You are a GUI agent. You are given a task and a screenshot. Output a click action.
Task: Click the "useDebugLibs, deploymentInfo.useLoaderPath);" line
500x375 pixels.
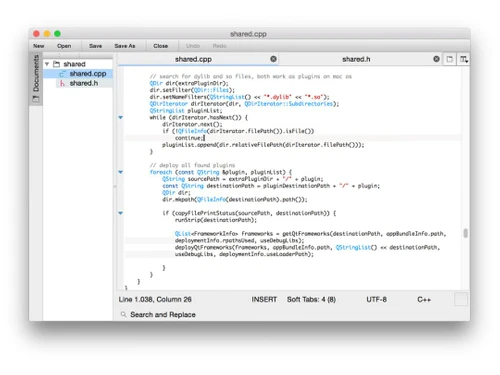coord(244,254)
